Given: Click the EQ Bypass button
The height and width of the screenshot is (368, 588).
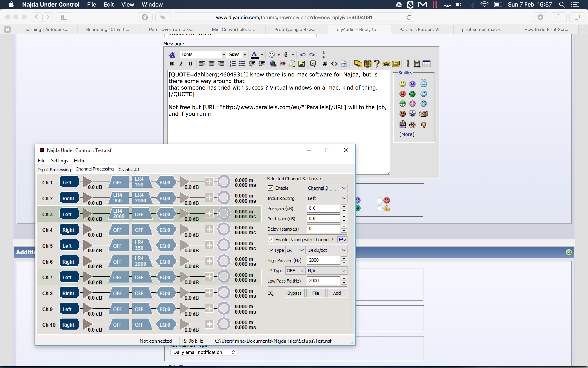Looking at the screenshot, I should pos(294,293).
